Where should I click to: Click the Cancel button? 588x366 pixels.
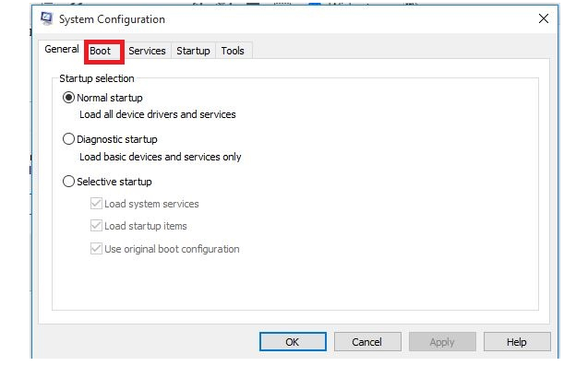367,342
